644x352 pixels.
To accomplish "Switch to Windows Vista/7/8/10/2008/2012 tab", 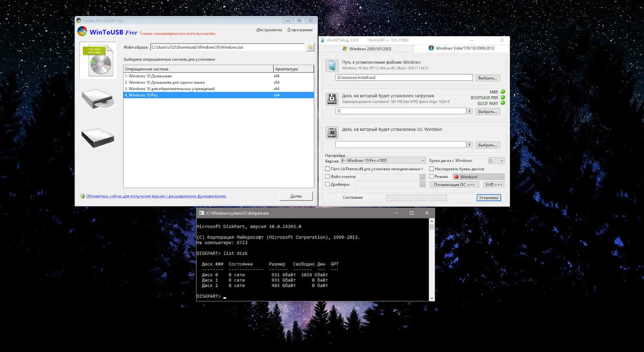I will (461, 48).
